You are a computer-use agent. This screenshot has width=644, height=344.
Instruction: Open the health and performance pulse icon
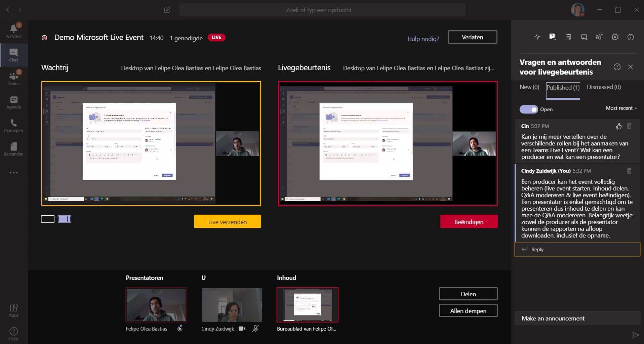point(537,37)
